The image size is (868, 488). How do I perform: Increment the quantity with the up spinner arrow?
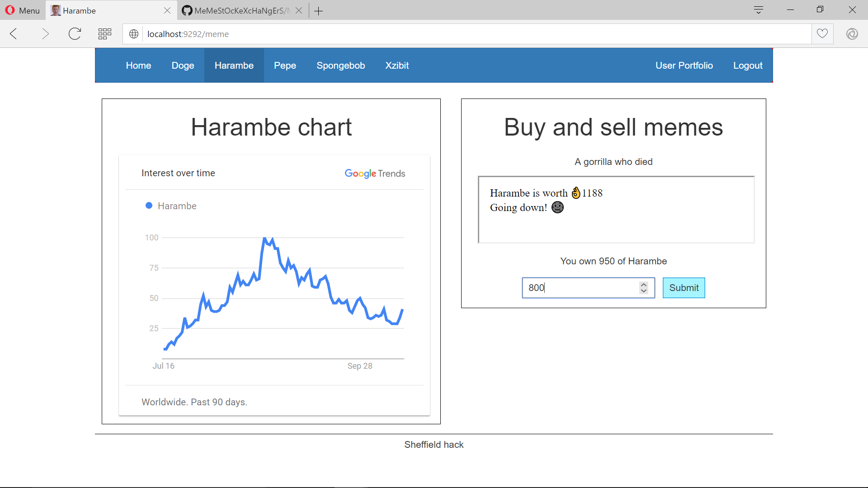tap(644, 285)
